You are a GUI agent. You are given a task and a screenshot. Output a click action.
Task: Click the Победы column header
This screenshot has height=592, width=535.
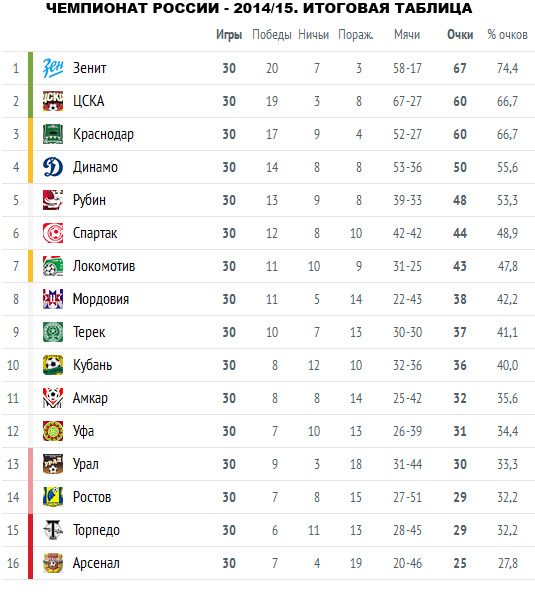pyautogui.click(x=272, y=35)
